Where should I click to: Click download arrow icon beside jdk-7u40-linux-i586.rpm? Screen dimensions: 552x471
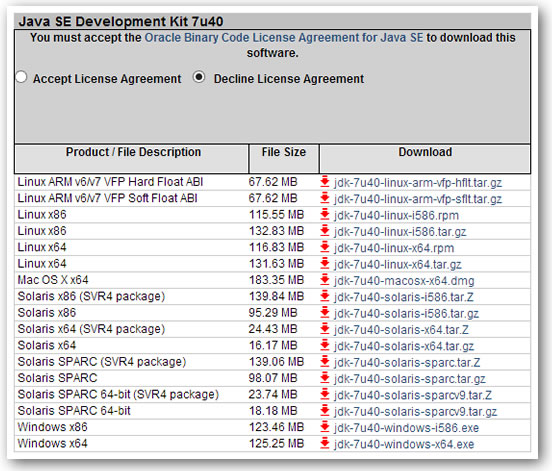click(325, 214)
